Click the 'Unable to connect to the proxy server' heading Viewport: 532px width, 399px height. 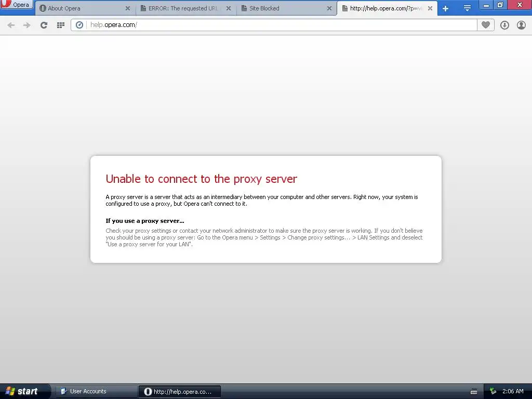(201, 179)
